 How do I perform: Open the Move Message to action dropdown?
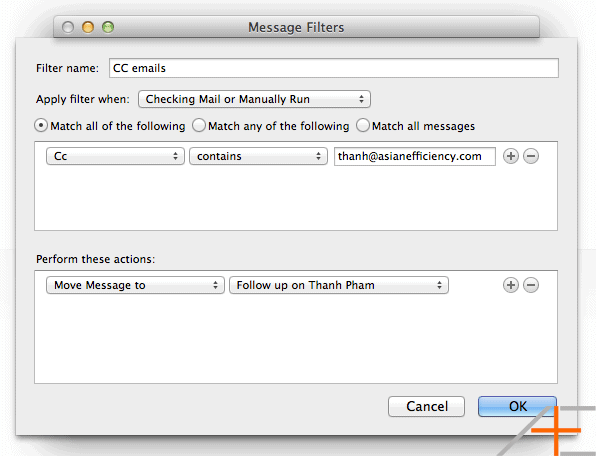(135, 285)
